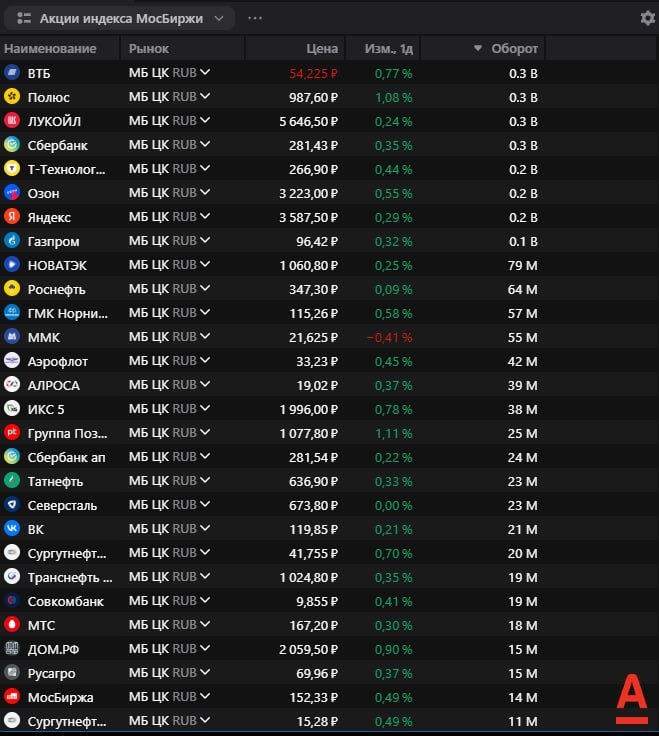Open the market dropdown chevron in Совкомбанк row
Viewport: 659px width, 736px height.
205,600
